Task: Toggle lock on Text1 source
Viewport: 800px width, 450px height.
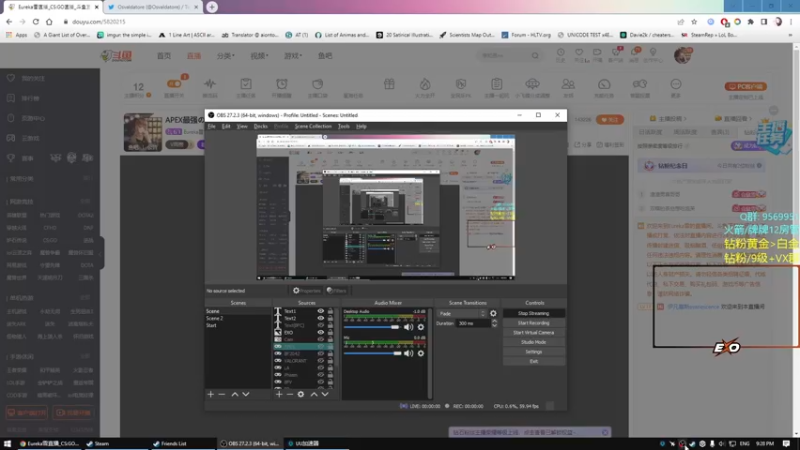Action: (x=330, y=311)
